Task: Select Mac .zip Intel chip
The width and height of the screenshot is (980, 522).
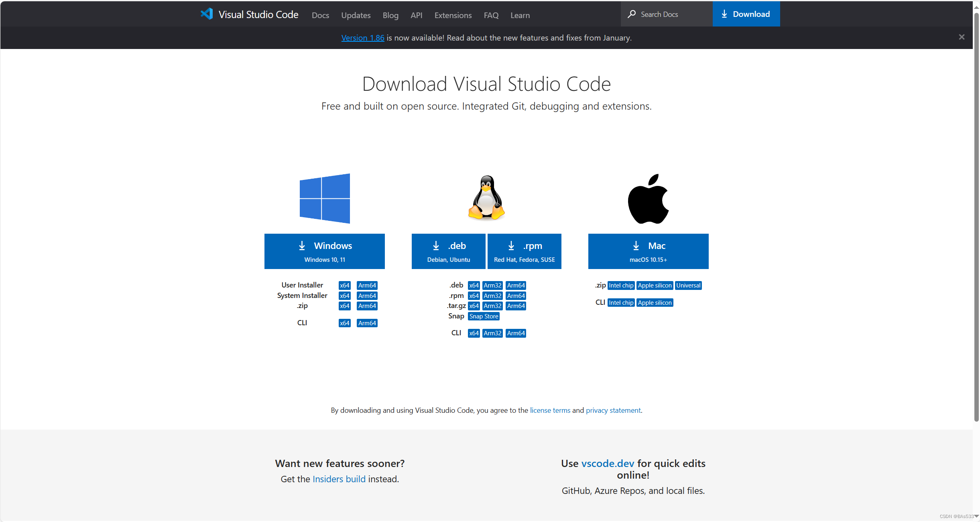Action: point(621,285)
